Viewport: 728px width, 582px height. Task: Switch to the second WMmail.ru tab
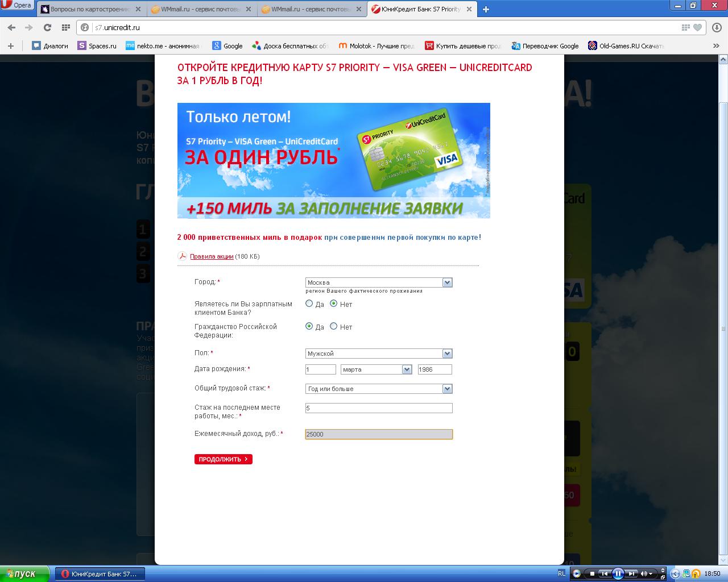point(311,9)
